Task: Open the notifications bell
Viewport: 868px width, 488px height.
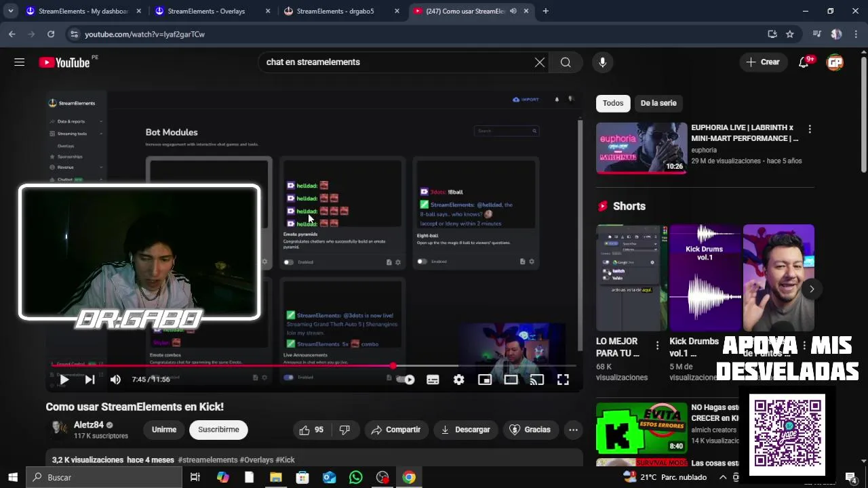Action: (804, 62)
